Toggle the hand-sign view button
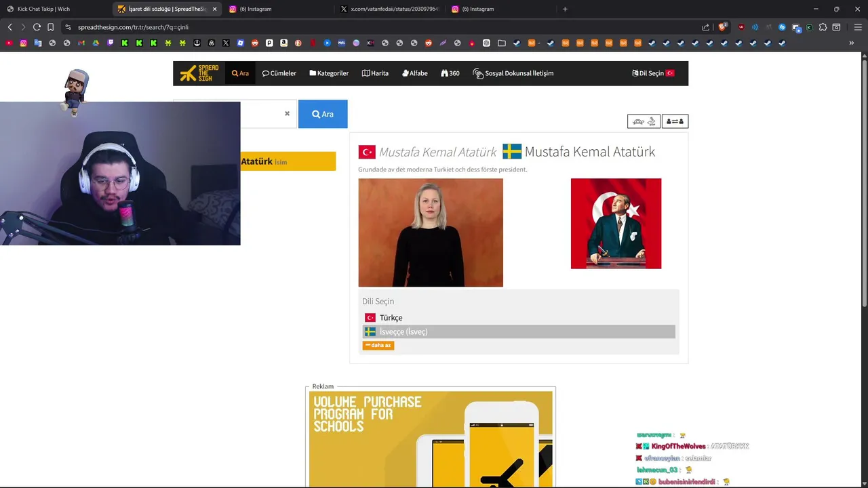 (644, 121)
